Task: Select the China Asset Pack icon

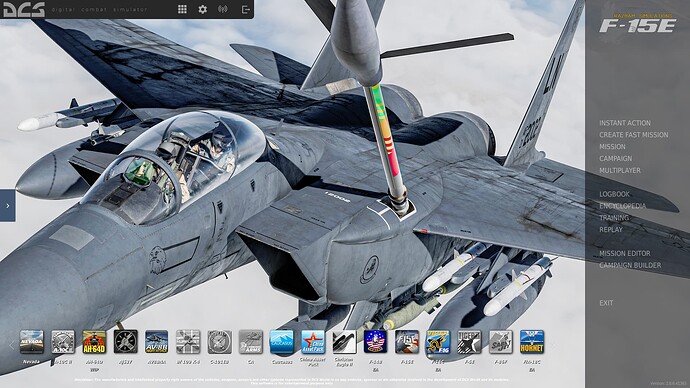Action: (313, 342)
